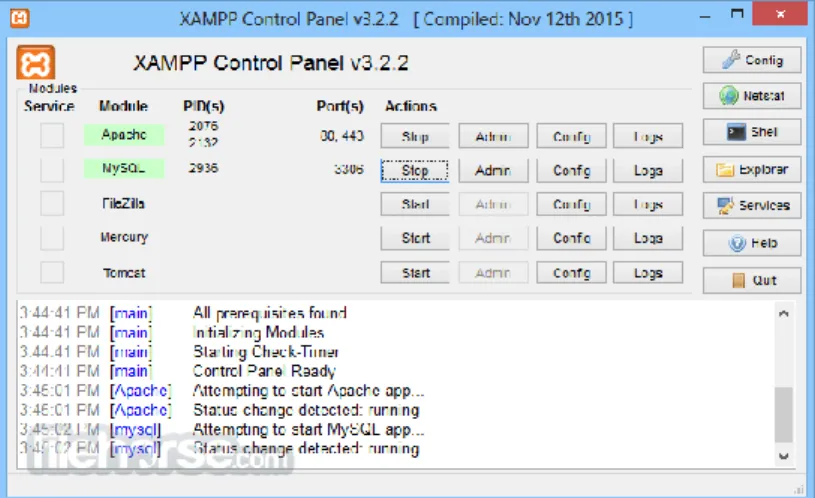Click MySQL port '3306' text
Image resolution: width=815 pixels, height=498 pixels.
(x=348, y=169)
